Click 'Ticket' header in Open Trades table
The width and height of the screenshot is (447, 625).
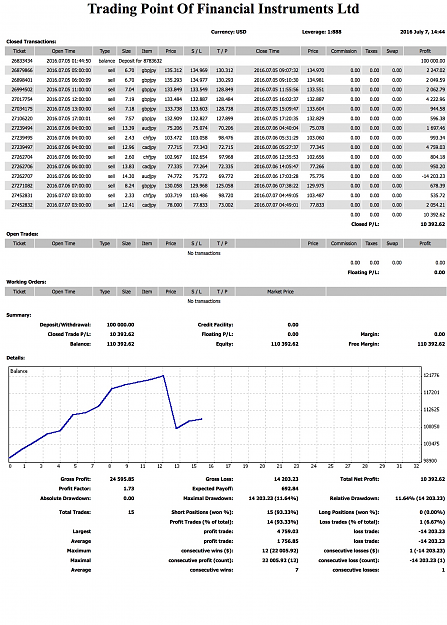coord(20,243)
